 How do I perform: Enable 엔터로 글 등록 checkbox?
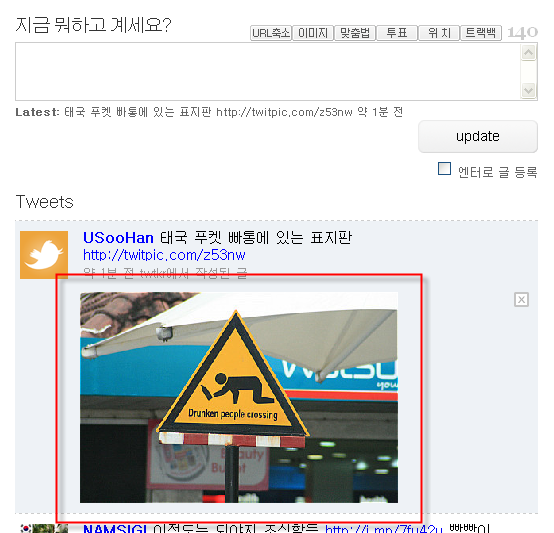[x=444, y=168]
